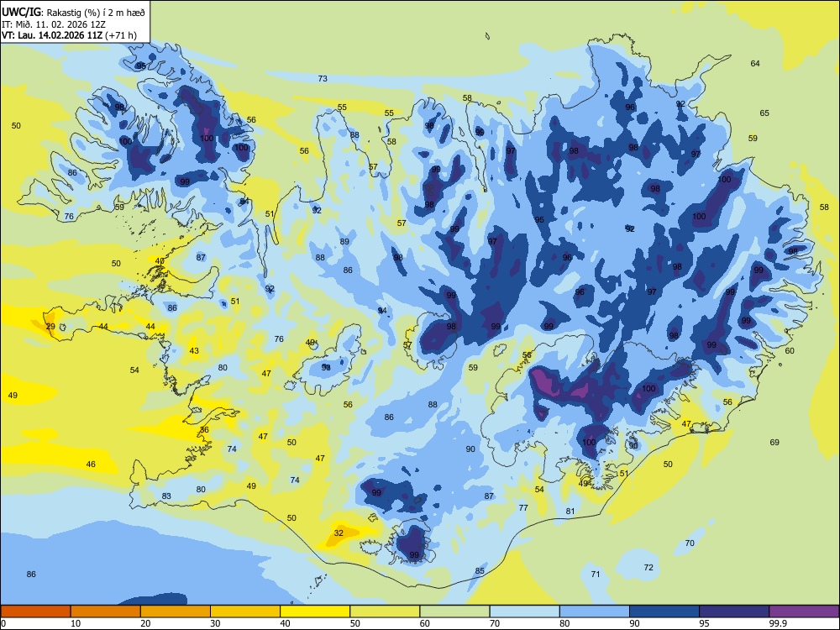Click the 99.9 tick label on color scale

pos(778,623)
